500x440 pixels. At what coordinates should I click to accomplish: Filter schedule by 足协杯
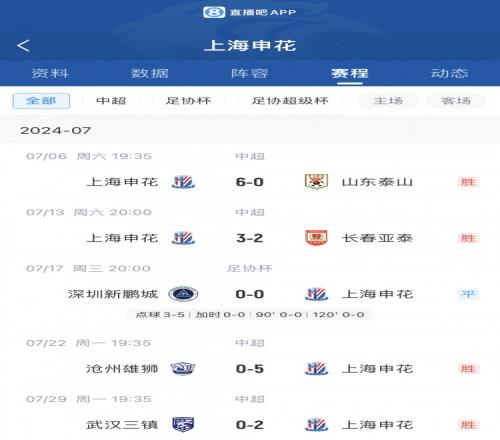click(x=189, y=101)
